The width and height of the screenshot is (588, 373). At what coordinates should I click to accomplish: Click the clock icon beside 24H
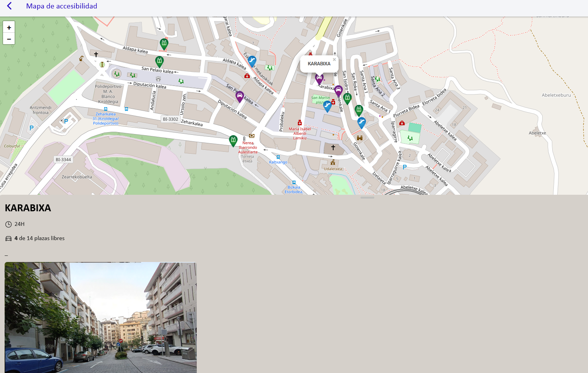tap(8, 224)
